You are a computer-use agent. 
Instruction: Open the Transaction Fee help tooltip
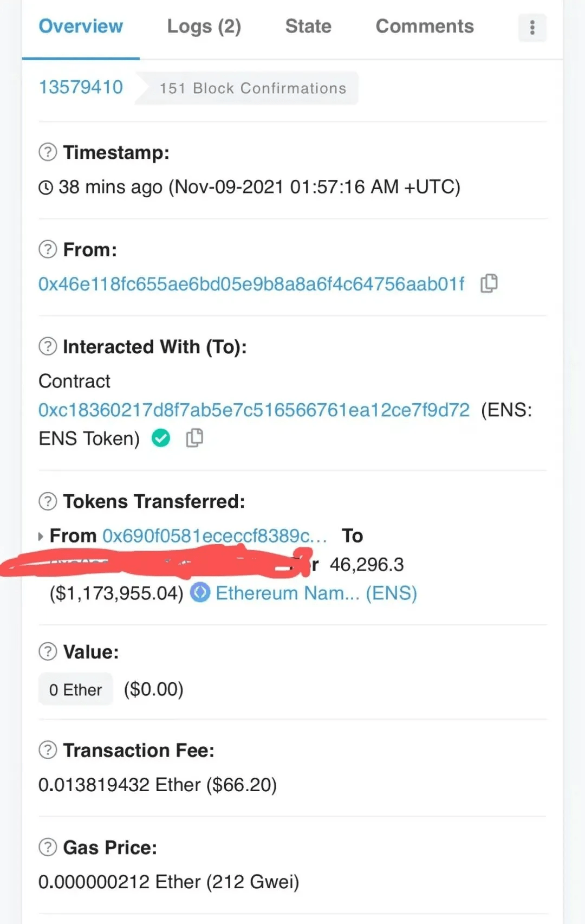pyautogui.click(x=47, y=750)
